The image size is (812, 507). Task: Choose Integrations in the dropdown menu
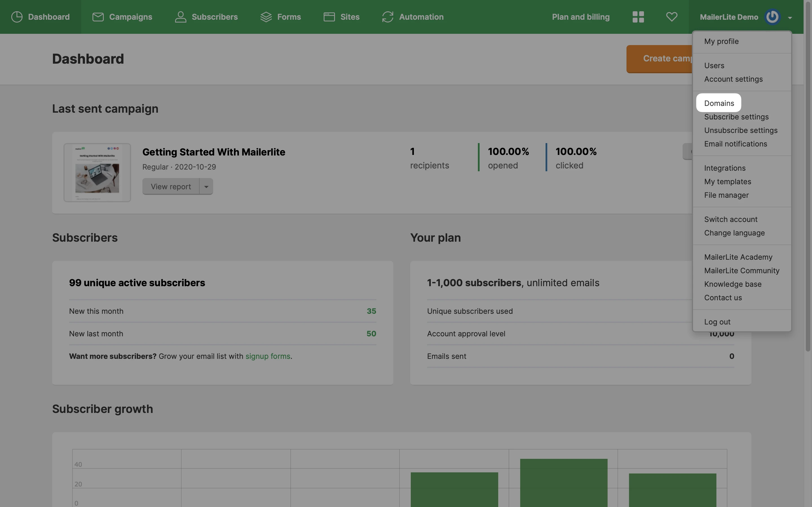pyautogui.click(x=724, y=168)
